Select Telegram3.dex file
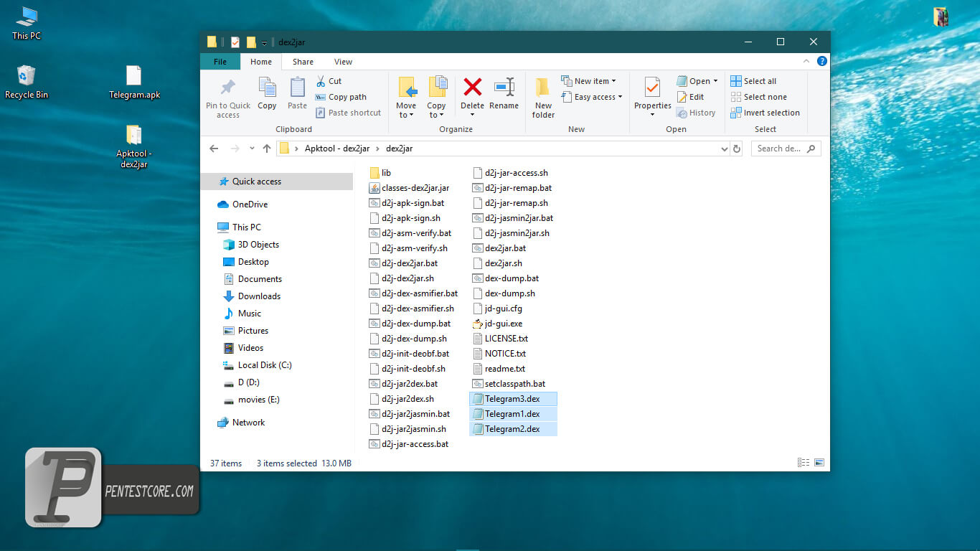 [x=513, y=399]
